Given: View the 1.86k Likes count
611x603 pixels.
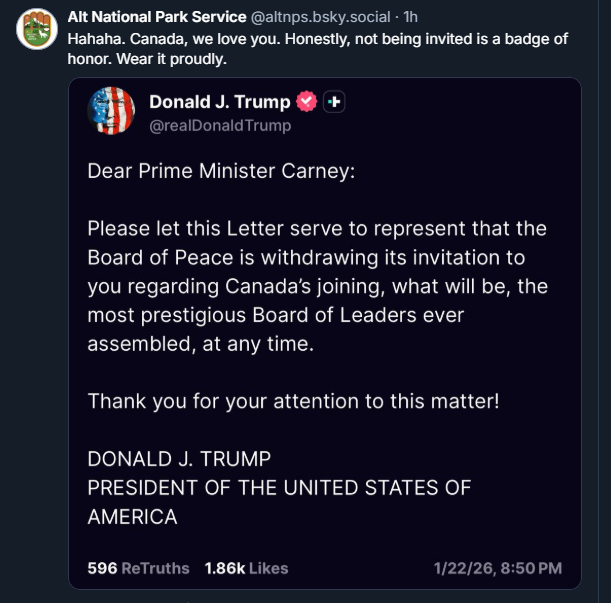Looking at the screenshot, I should [x=246, y=568].
